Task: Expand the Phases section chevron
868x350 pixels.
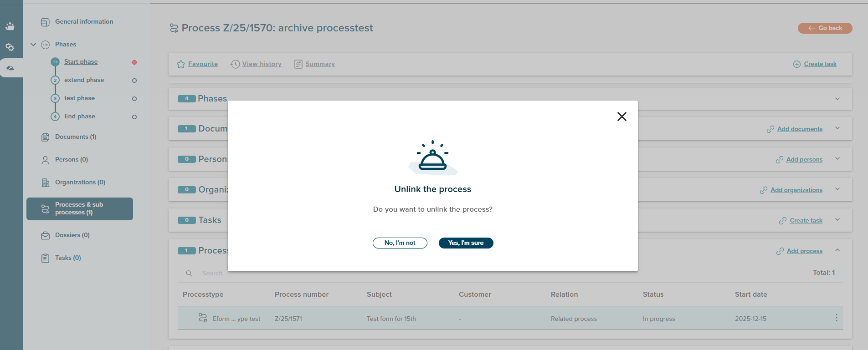Action: (837, 99)
